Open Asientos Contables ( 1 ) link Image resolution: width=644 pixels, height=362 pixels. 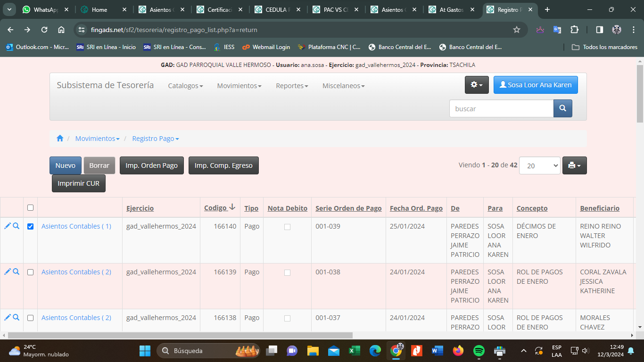(76, 226)
